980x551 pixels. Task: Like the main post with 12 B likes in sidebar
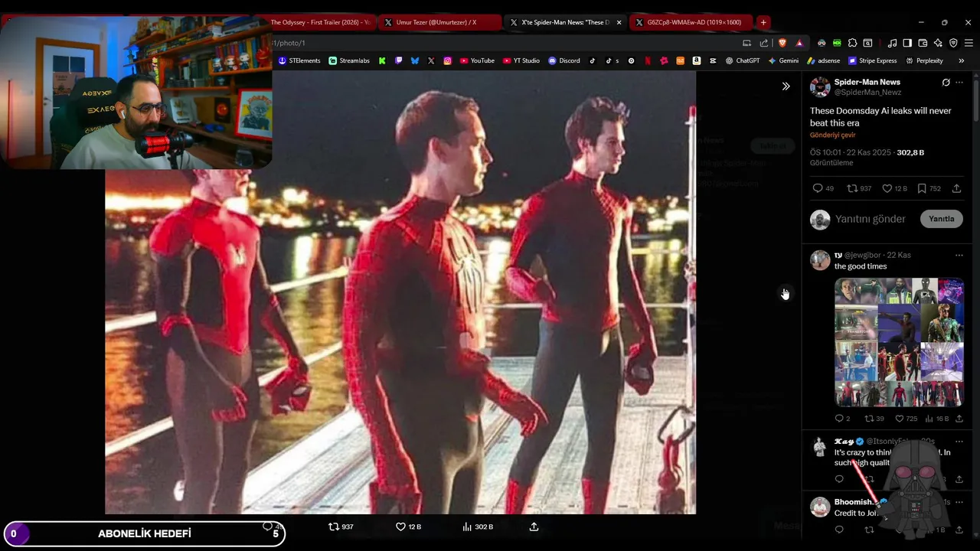point(887,188)
